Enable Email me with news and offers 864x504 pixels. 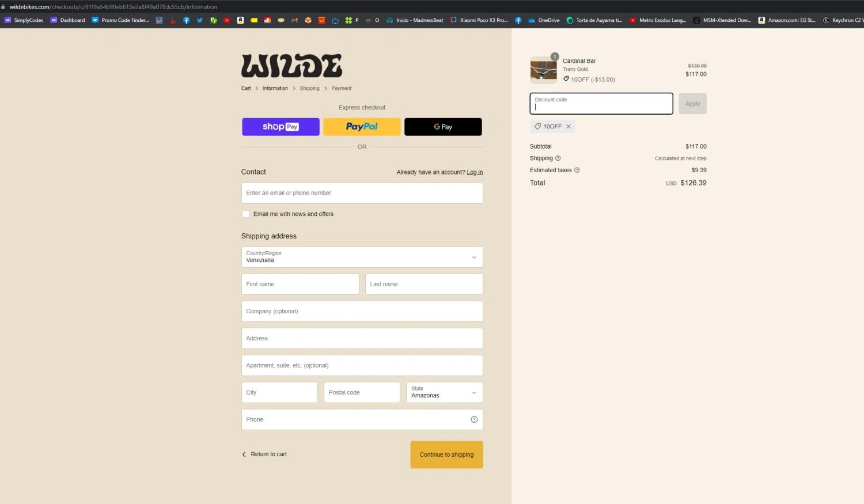(x=246, y=214)
